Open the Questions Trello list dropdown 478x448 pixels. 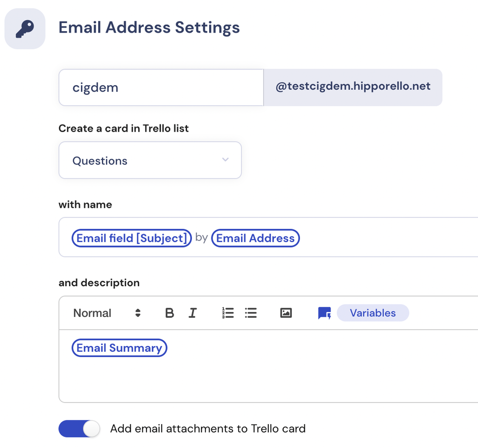[150, 160]
